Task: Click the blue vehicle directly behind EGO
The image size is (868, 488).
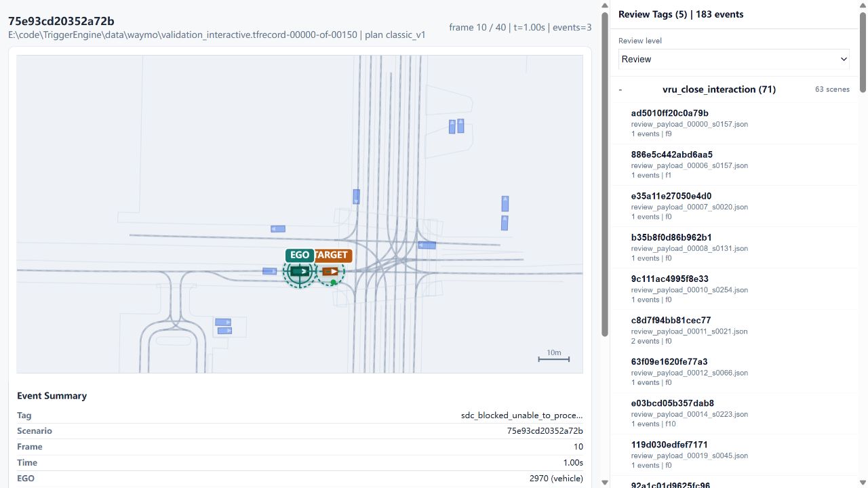Action: pyautogui.click(x=269, y=271)
